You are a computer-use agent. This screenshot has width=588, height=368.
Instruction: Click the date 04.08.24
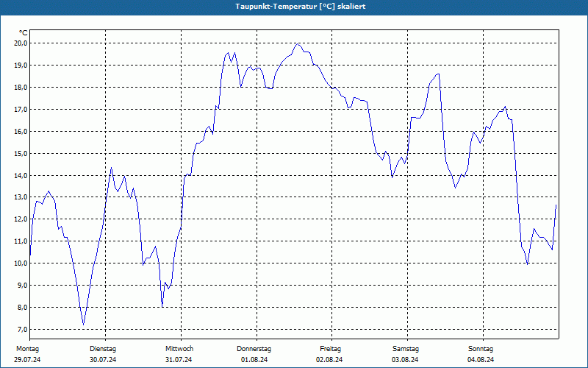(x=481, y=360)
